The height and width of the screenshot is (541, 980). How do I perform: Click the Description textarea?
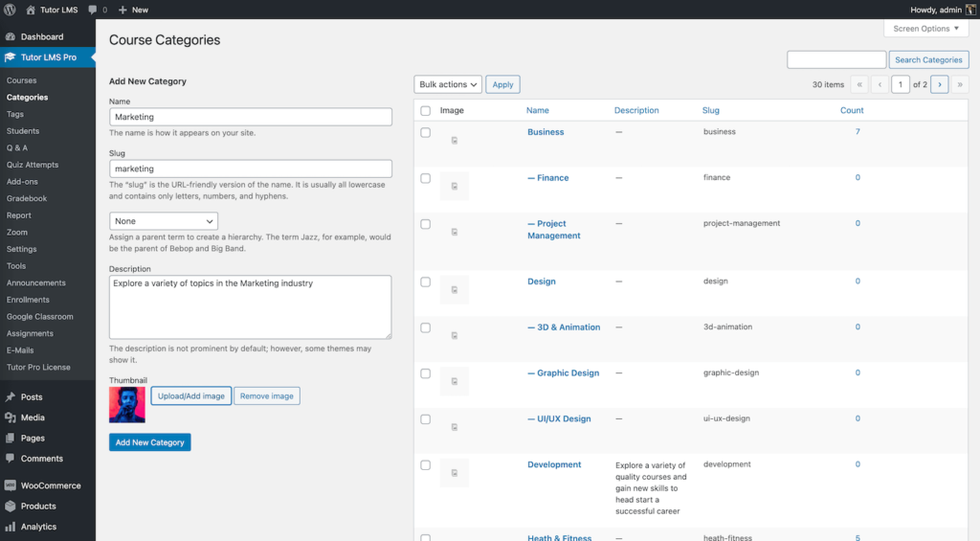tap(251, 307)
